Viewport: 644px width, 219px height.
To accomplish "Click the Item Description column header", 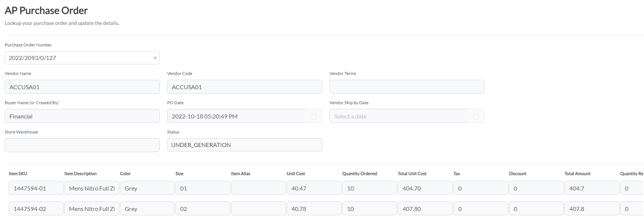I will [x=80, y=174].
